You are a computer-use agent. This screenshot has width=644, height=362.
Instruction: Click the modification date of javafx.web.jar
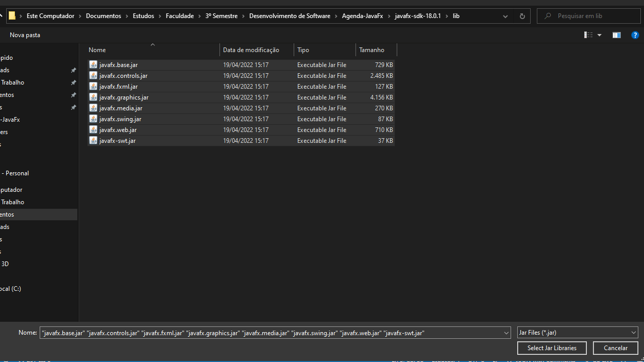coord(246,130)
